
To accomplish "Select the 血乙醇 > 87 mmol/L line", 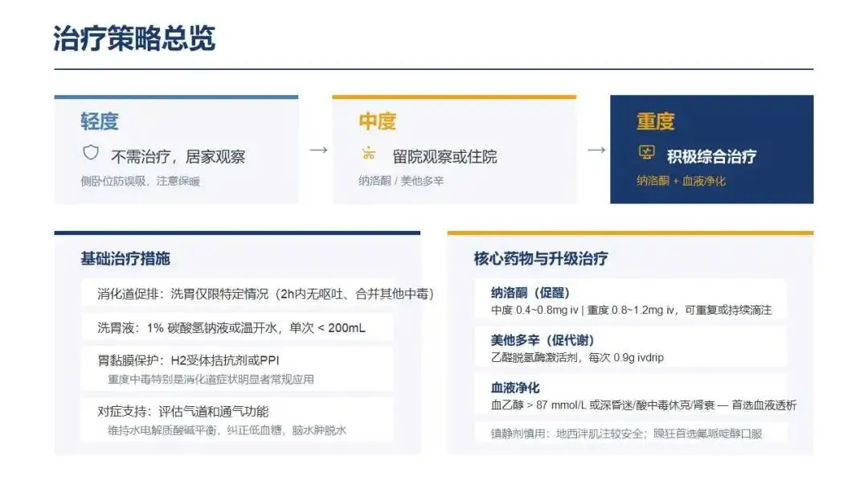I will coord(644,405).
